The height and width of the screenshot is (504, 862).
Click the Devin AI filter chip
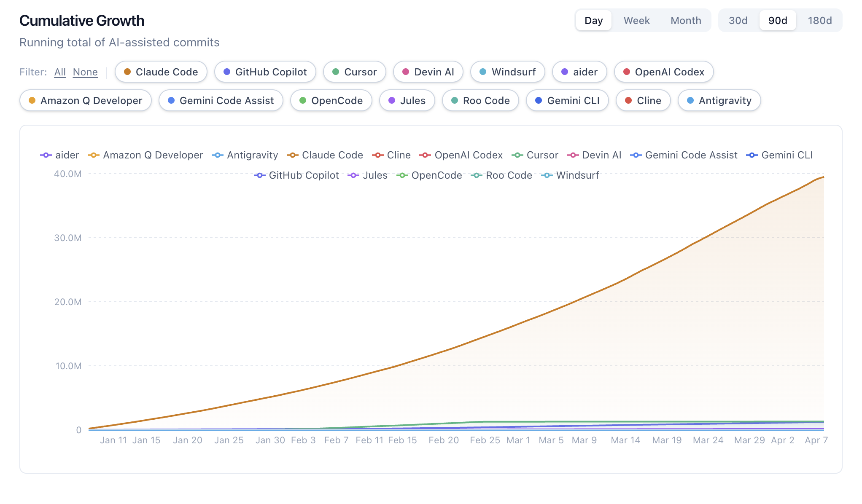pyautogui.click(x=428, y=72)
